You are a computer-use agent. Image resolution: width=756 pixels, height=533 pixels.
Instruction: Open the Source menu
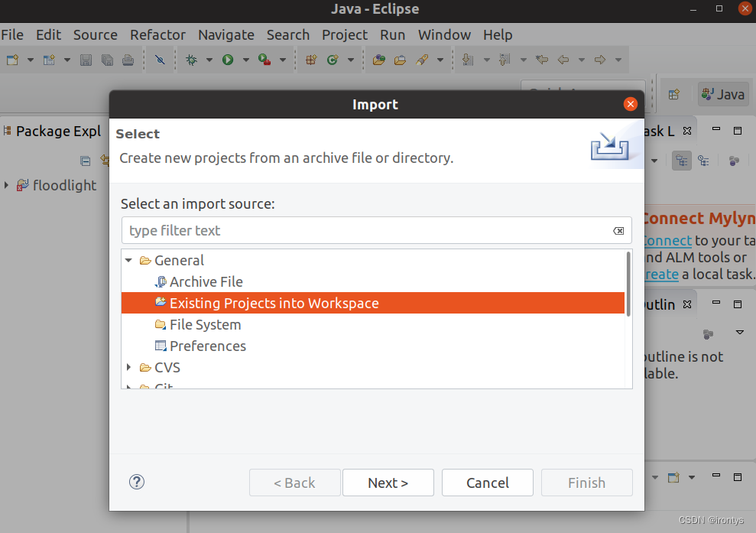tap(96, 34)
